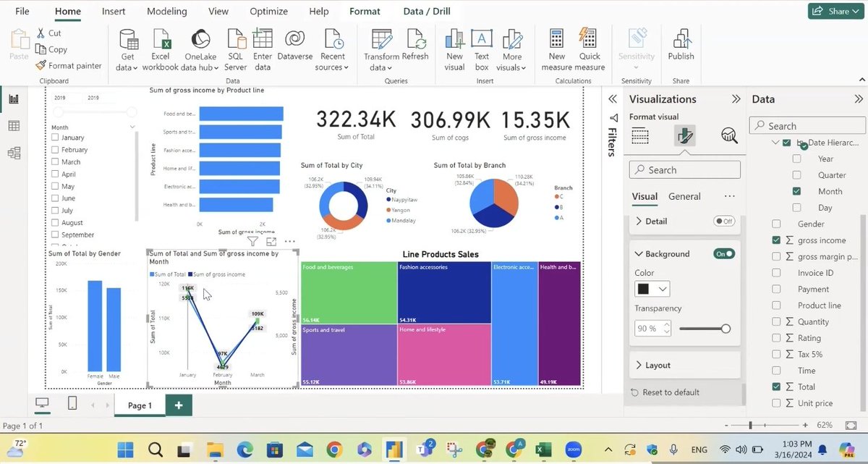Switch to mobile layout icon
Screen dimensions: 868x464
pyautogui.click(x=72, y=404)
